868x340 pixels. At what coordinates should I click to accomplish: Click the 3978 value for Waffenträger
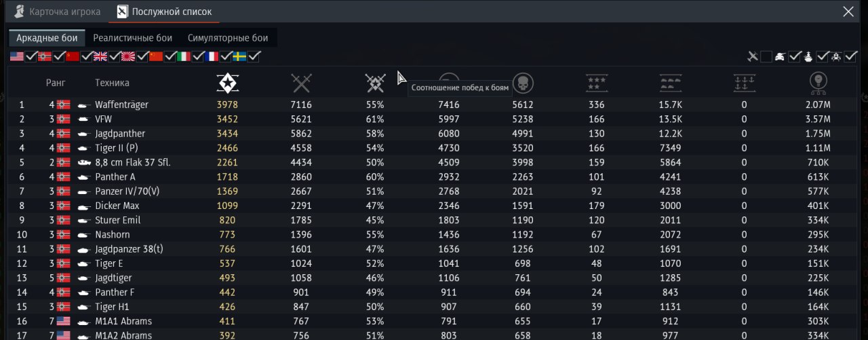click(228, 105)
